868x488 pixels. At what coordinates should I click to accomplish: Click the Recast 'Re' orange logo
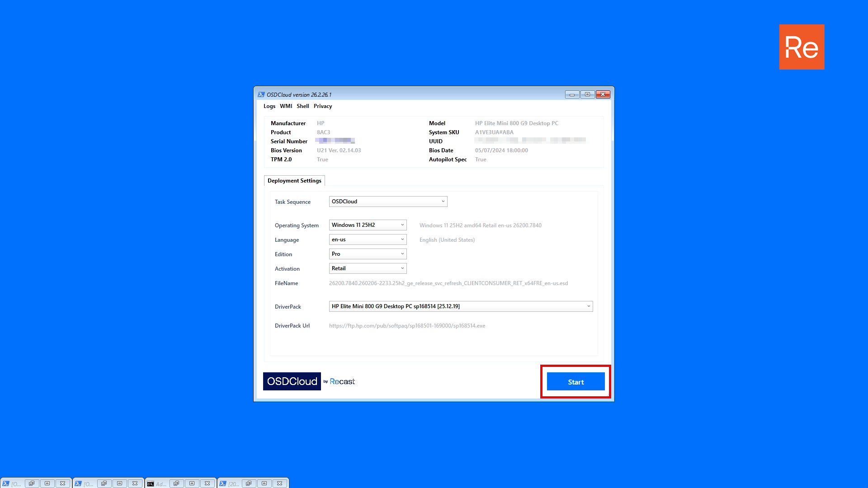pyautogui.click(x=802, y=47)
